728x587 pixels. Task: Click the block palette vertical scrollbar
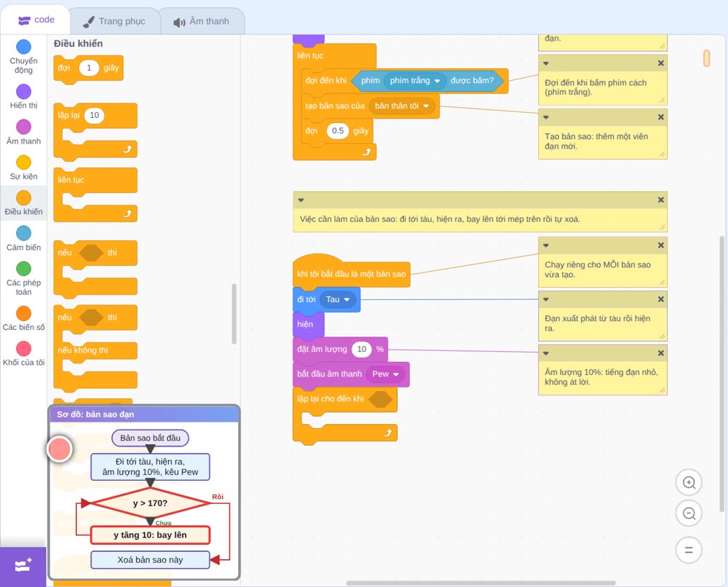coord(234,314)
